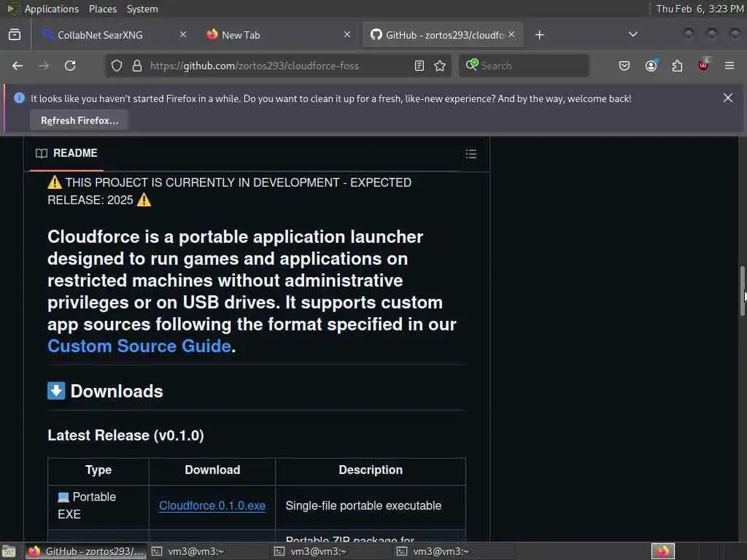Screen dimensions: 747x560
Task: Click the Description column header
Action: tap(370, 470)
